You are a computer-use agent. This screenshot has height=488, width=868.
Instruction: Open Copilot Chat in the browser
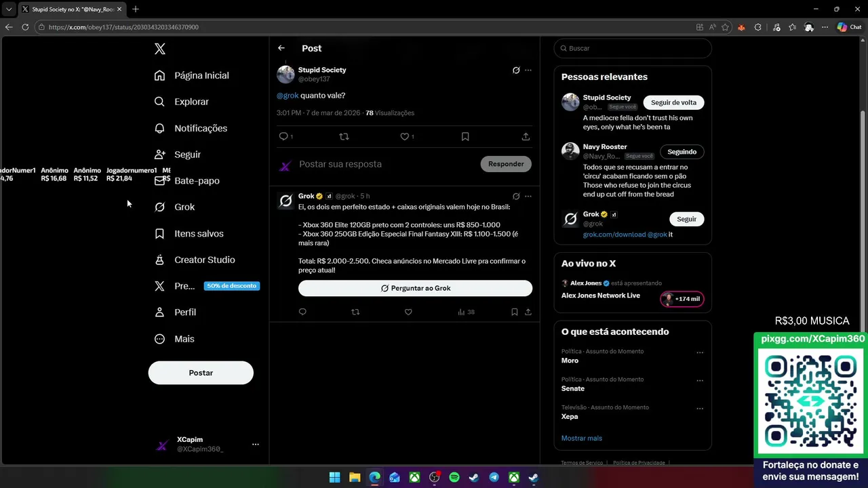pos(849,27)
